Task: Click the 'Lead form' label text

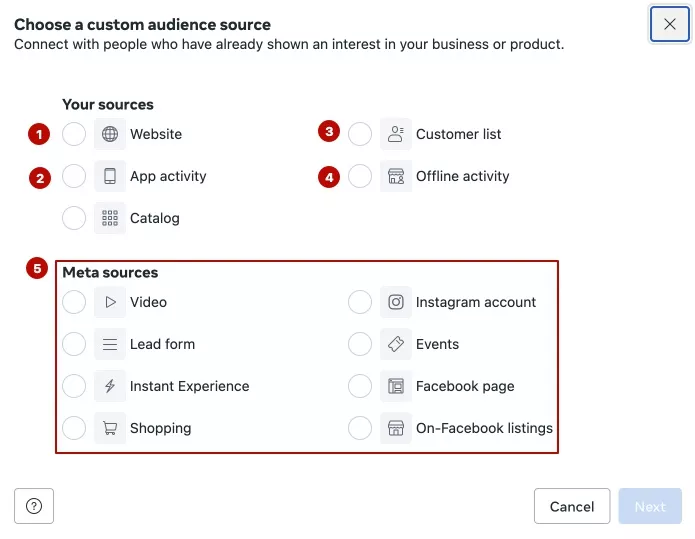Action: point(162,344)
